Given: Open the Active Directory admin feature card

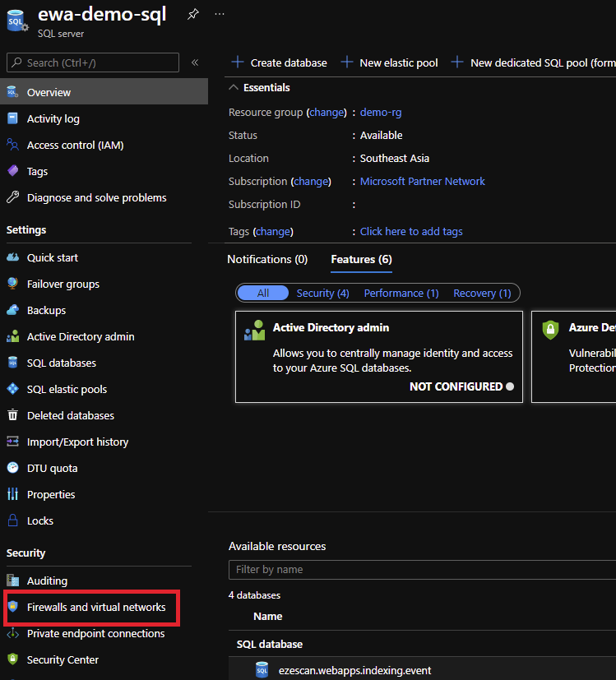Looking at the screenshot, I should tap(378, 356).
